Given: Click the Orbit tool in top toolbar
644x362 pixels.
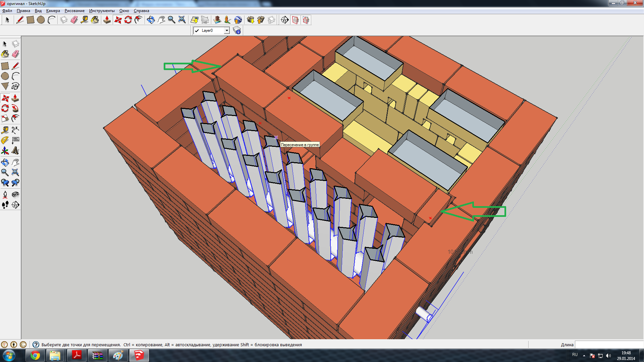Looking at the screenshot, I should pyautogui.click(x=151, y=20).
